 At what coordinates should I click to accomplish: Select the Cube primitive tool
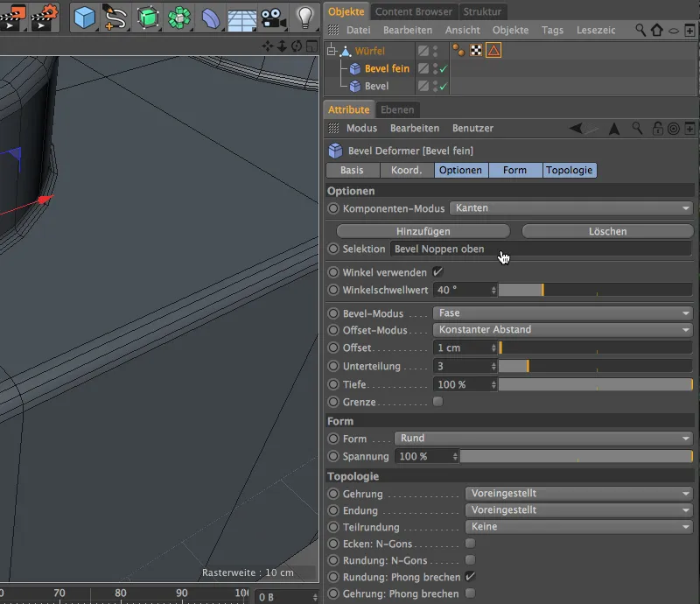click(84, 18)
